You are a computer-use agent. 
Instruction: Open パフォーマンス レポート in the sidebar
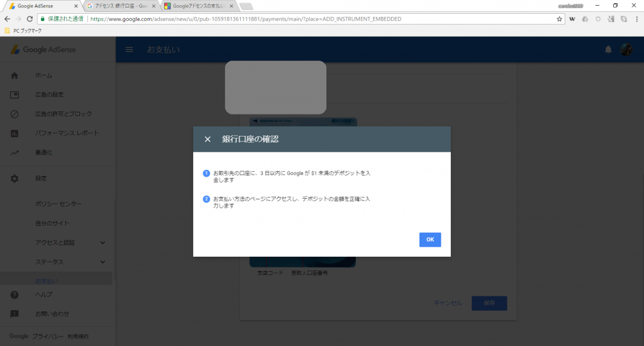(x=66, y=133)
